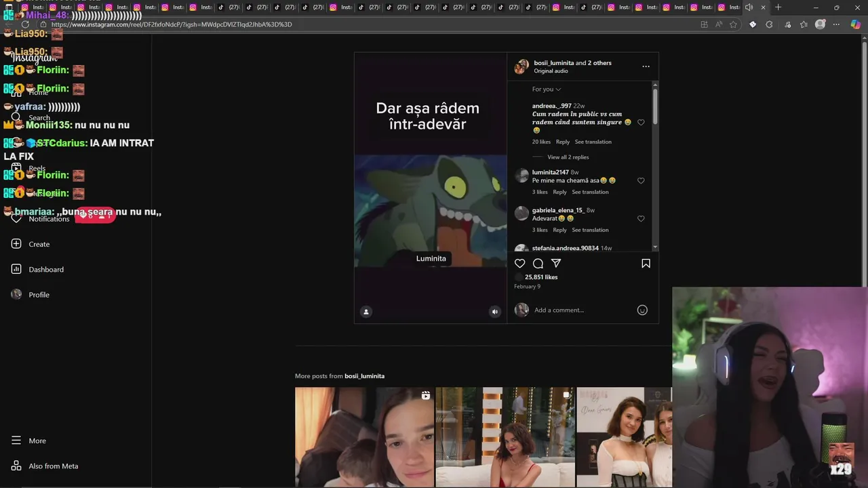
Task: Click the More hamburger icon
Action: click(16, 441)
